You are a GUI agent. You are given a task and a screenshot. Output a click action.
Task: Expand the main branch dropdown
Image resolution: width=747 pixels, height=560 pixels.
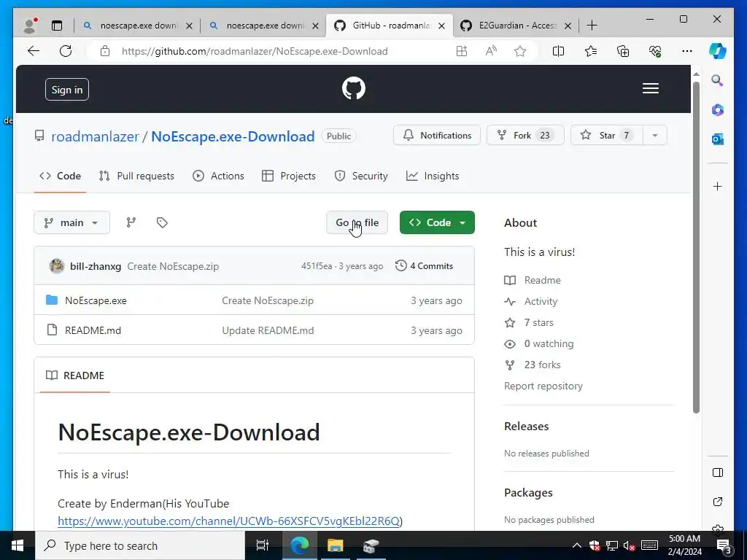pos(72,222)
